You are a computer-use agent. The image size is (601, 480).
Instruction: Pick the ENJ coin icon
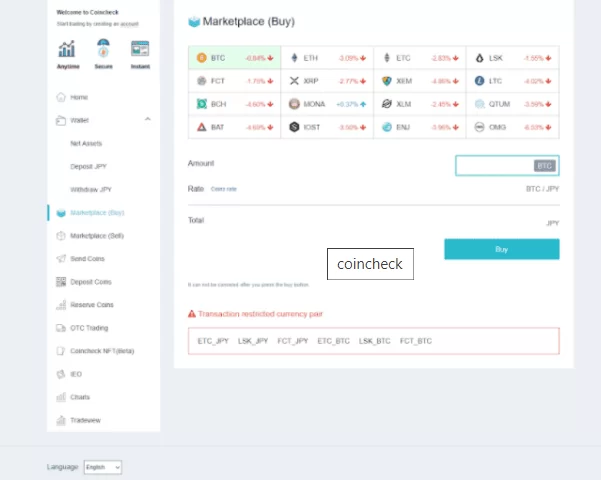[x=387, y=127]
